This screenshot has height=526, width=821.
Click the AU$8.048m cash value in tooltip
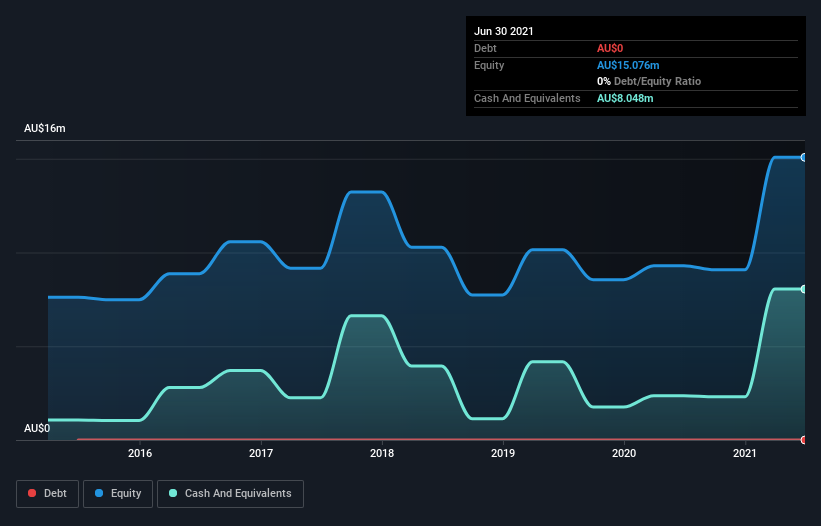click(x=625, y=98)
